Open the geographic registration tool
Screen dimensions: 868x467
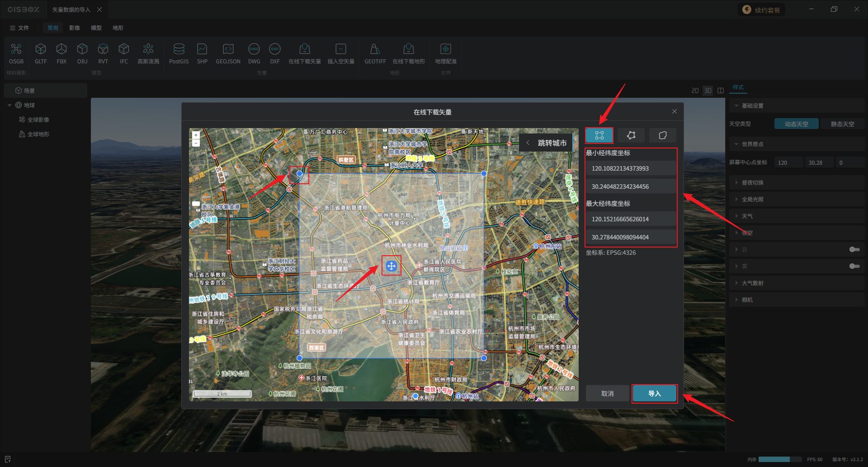pos(445,53)
